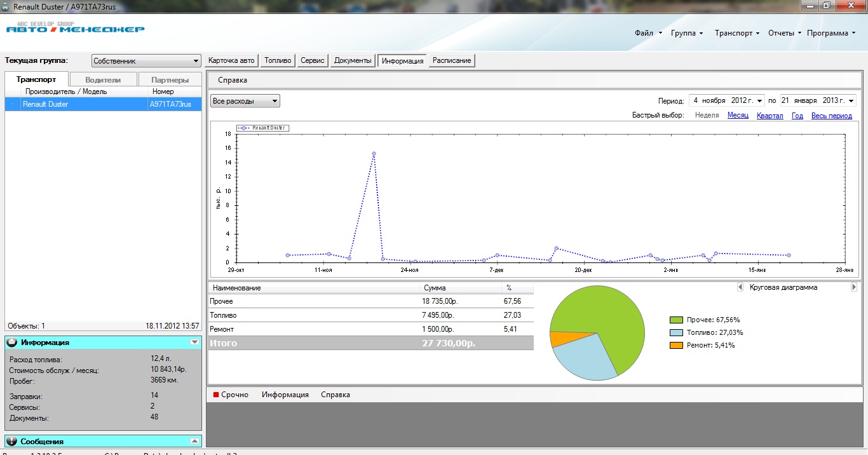Click the Сообщения panel header icon
This screenshot has width=868, height=455.
click(x=12, y=441)
